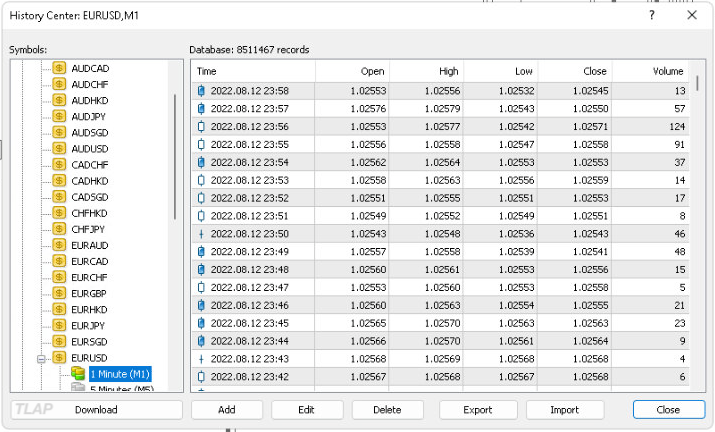Click the EURCAD symbol icon
The height and width of the screenshot is (432, 715).
pos(59,261)
